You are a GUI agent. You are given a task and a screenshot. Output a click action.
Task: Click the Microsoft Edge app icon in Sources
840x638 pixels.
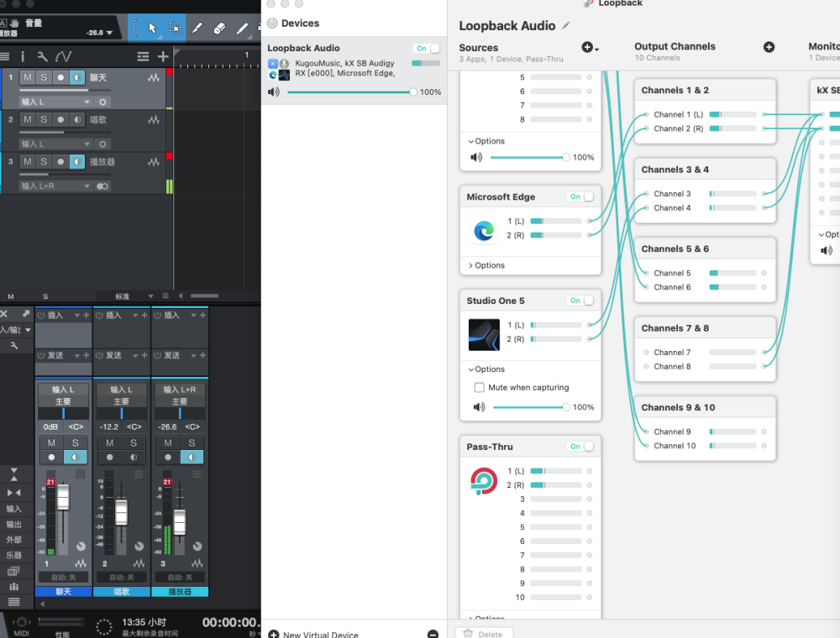tap(484, 231)
